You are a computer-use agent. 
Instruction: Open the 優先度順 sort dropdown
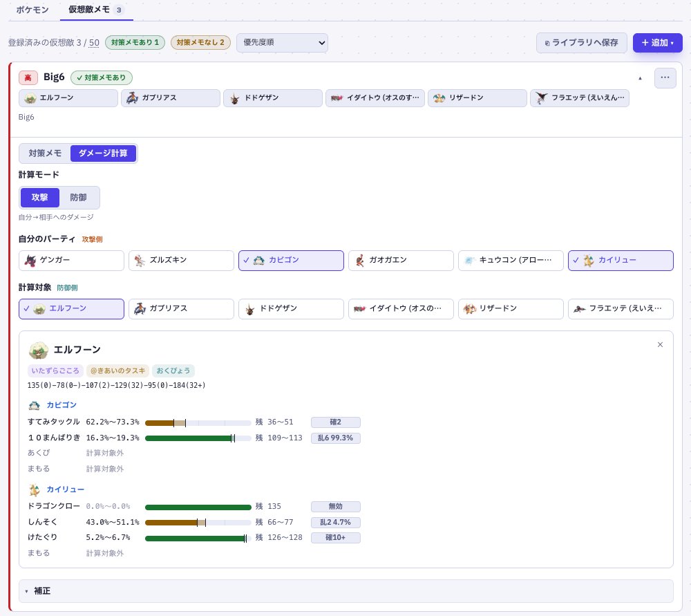point(282,43)
